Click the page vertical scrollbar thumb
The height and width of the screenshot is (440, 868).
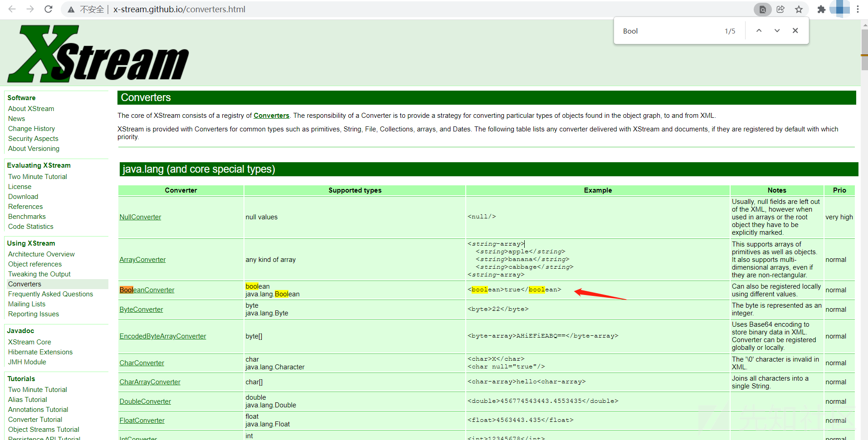pyautogui.click(x=864, y=50)
